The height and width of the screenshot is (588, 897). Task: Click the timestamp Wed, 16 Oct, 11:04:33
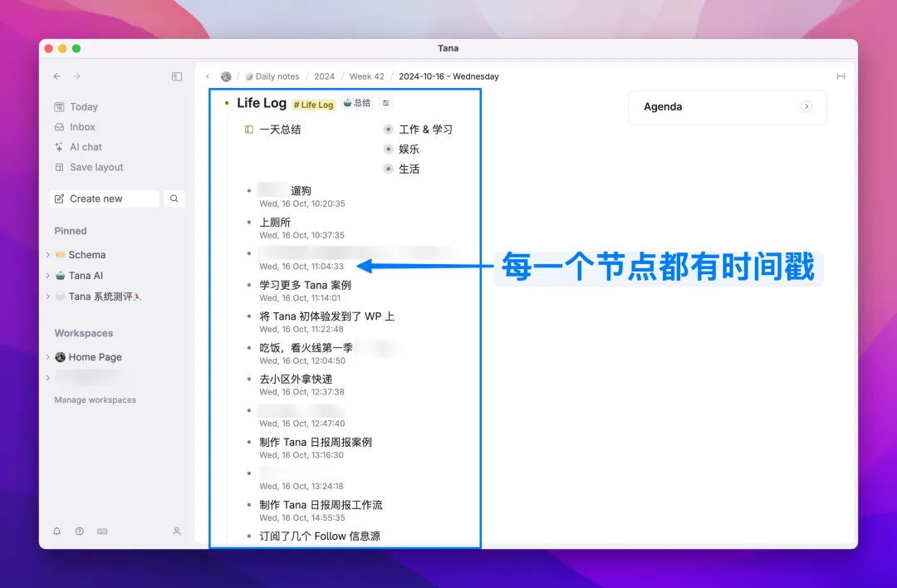301,267
